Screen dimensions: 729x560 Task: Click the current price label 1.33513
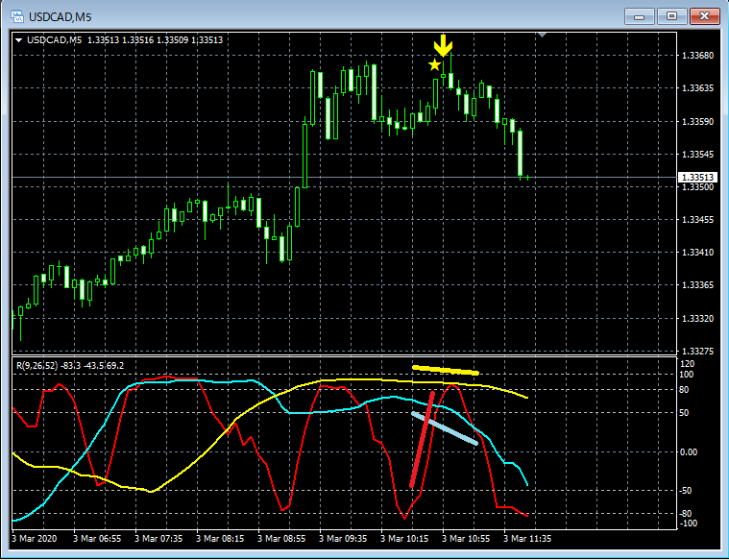pyautogui.click(x=697, y=177)
